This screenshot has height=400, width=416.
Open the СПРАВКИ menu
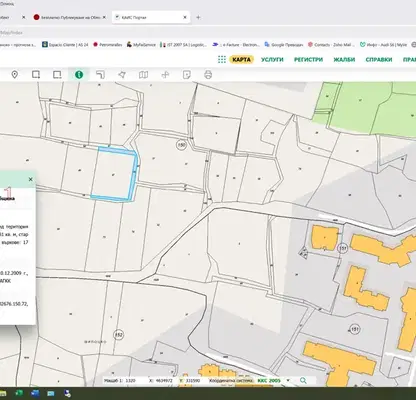tap(379, 60)
